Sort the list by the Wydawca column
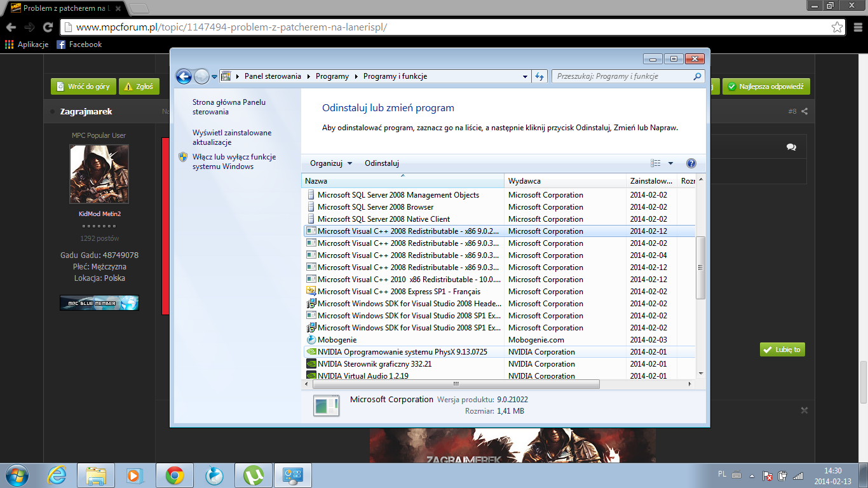 [x=566, y=181]
